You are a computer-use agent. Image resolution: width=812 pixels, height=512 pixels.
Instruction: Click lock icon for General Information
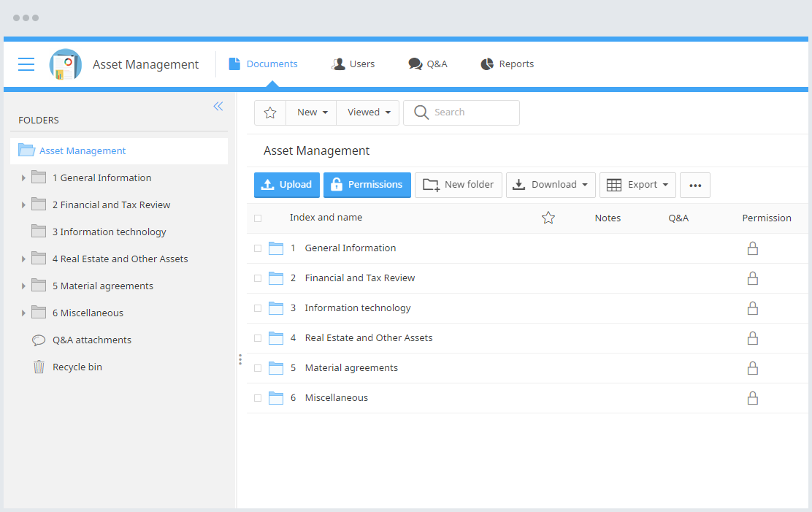(x=752, y=248)
